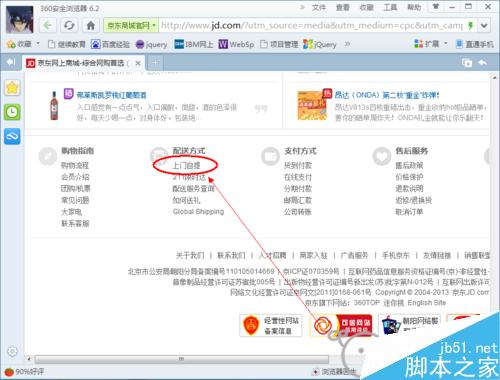
Task: Click the 在线支付 link
Action: [298, 177]
